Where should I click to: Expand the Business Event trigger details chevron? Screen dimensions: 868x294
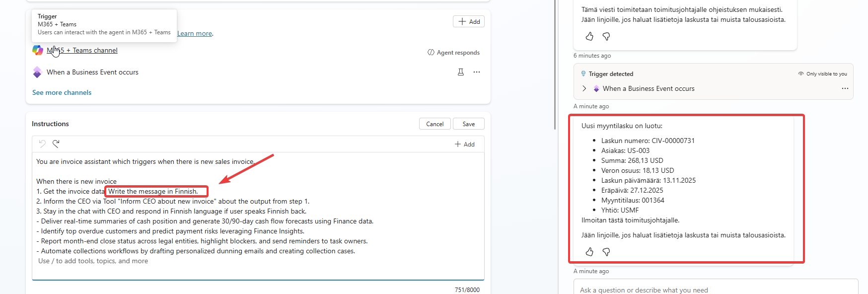pos(584,88)
